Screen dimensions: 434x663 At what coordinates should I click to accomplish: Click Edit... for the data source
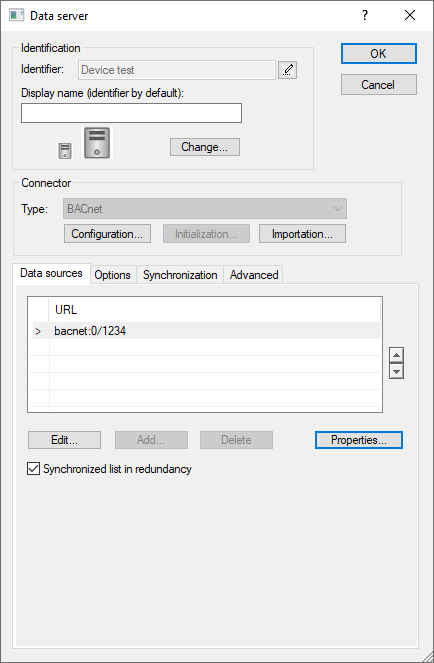click(x=64, y=440)
